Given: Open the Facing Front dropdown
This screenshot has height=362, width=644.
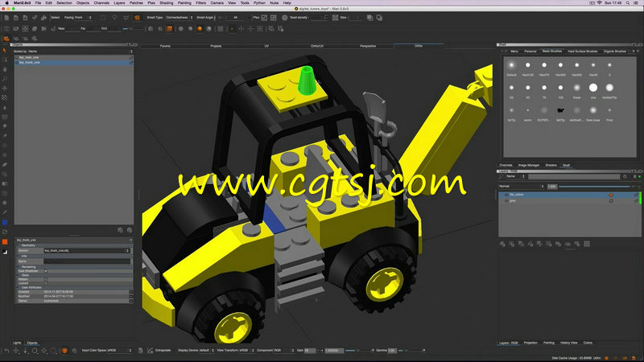Looking at the screenshot, I should 77,18.
